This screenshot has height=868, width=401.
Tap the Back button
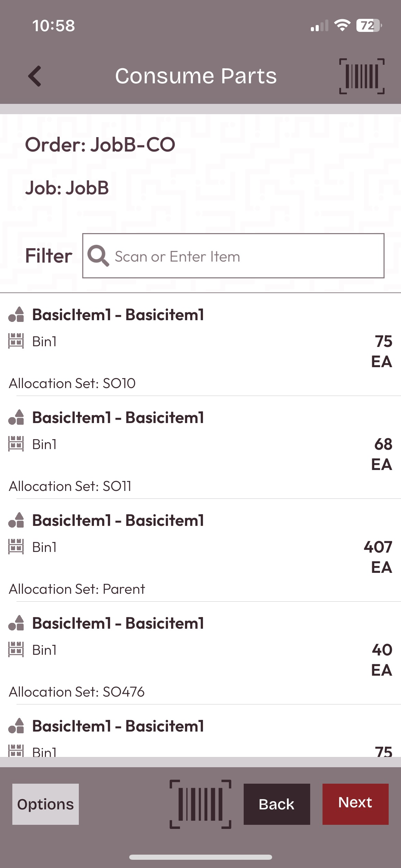(277, 804)
